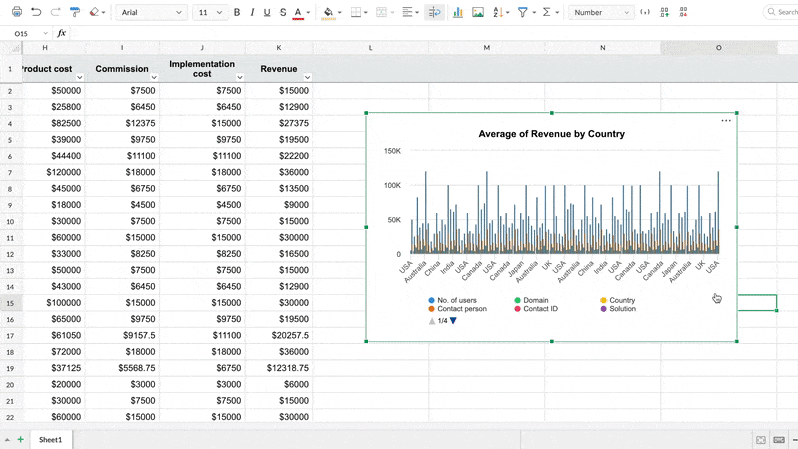Undo the last action
The height and width of the screenshot is (449, 798).
point(36,13)
